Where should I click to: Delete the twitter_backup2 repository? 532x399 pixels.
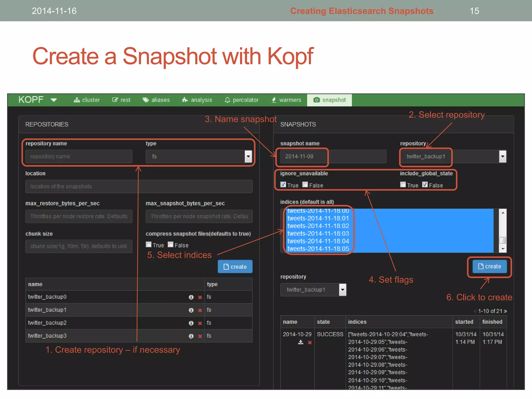200,323
